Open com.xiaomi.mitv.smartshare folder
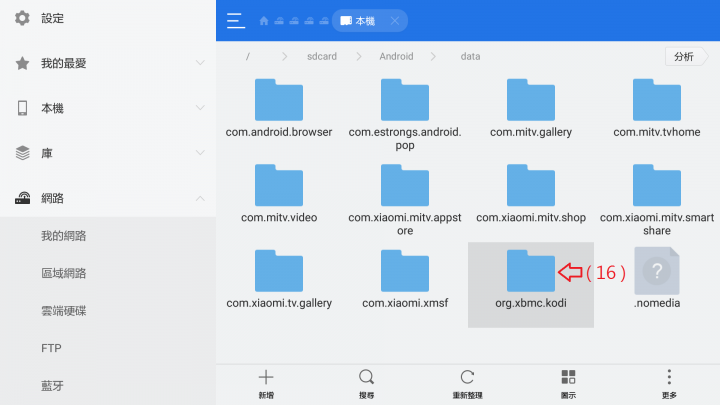720x405 pixels. pos(657,200)
